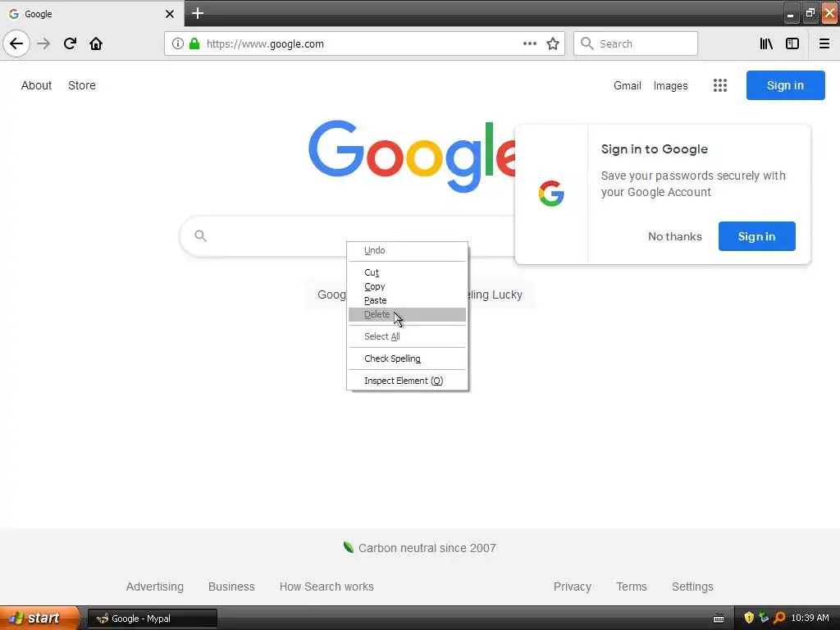The height and width of the screenshot is (630, 840).
Task: Open the Images link
Action: [x=670, y=85]
